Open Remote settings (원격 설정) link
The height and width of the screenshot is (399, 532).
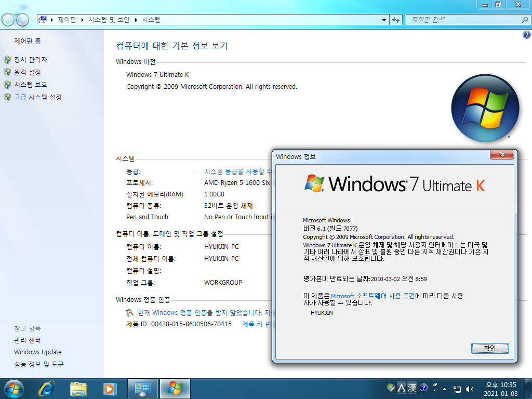[28, 72]
